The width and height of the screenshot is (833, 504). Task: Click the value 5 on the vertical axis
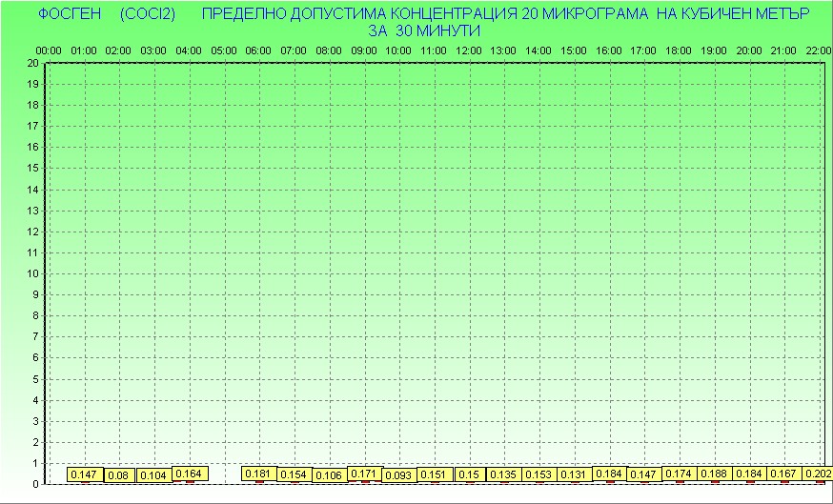tap(36, 379)
